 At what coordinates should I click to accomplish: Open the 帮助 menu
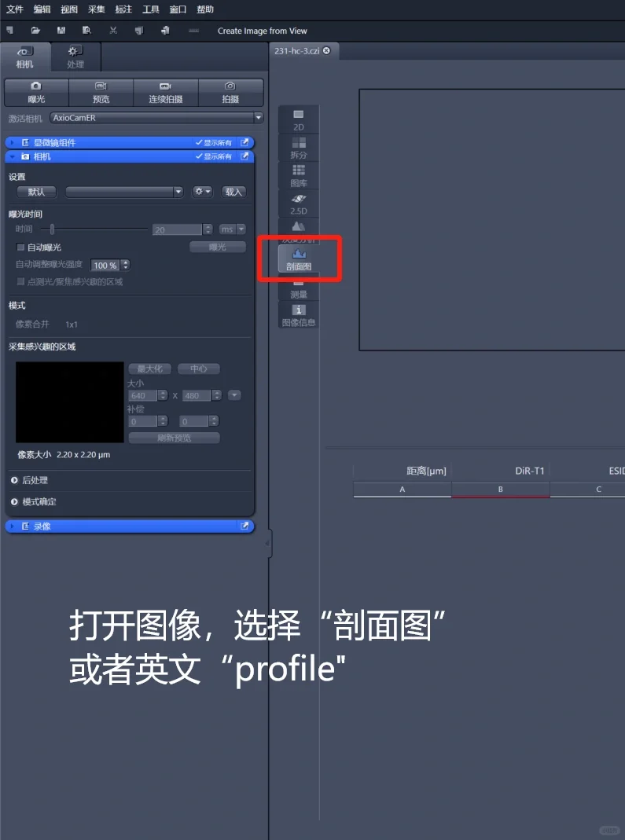click(x=205, y=9)
